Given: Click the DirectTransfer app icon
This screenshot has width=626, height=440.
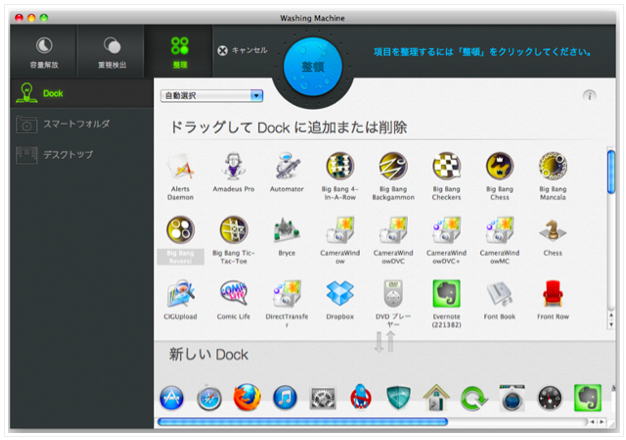Looking at the screenshot, I should (x=287, y=294).
